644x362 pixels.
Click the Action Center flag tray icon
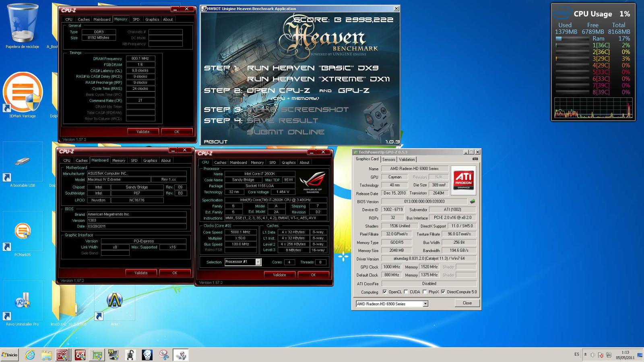pyautogui.click(x=601, y=355)
